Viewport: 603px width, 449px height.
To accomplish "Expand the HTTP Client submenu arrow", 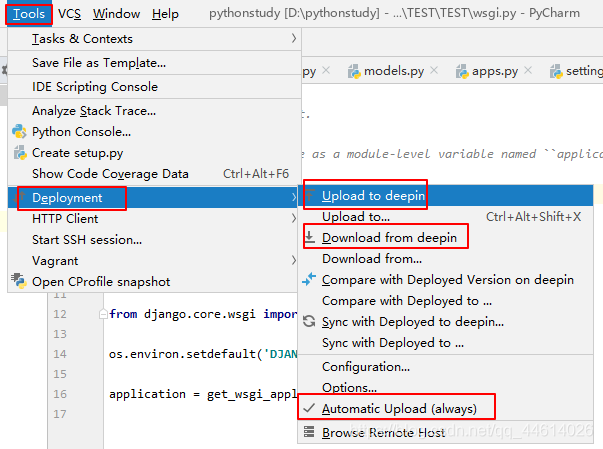I will 294,218.
